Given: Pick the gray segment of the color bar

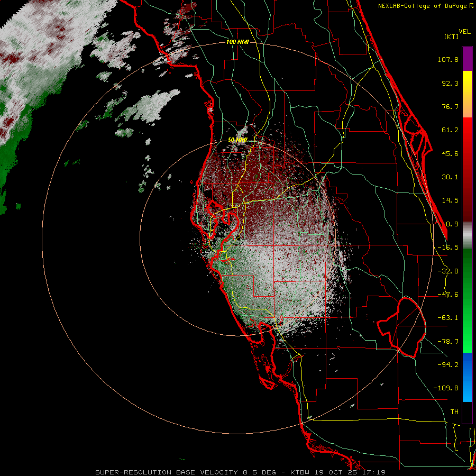Looking at the screenshot, I should 467,235.
